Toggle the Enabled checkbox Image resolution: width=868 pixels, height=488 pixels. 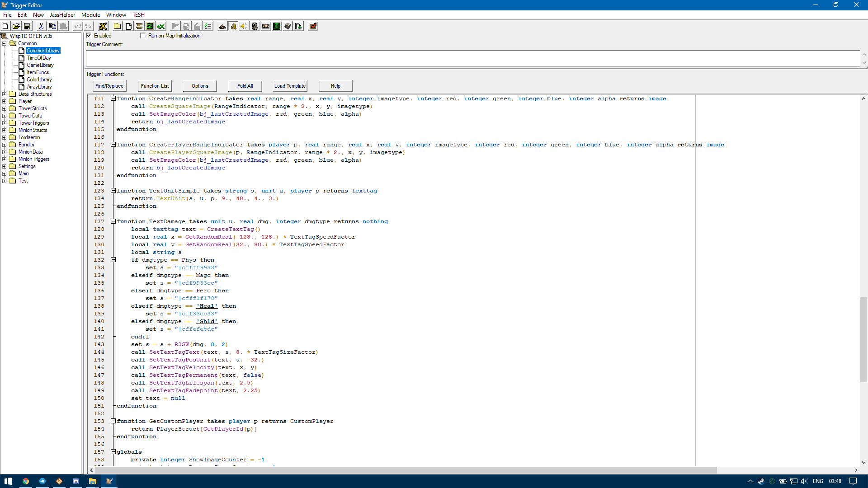[89, 36]
